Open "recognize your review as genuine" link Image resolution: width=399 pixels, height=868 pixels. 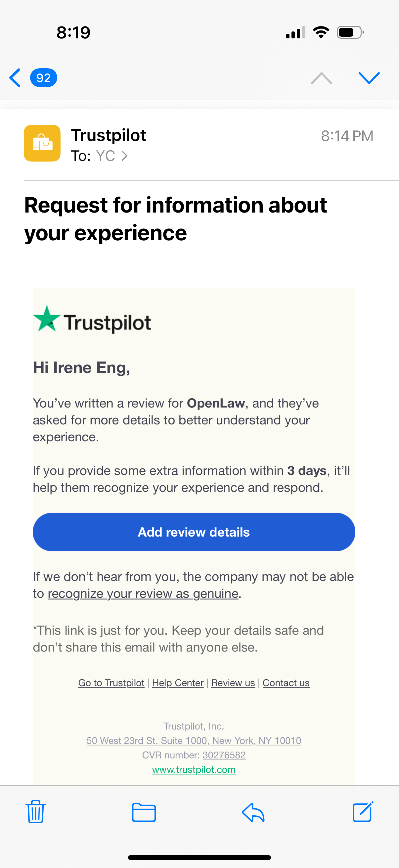click(143, 594)
